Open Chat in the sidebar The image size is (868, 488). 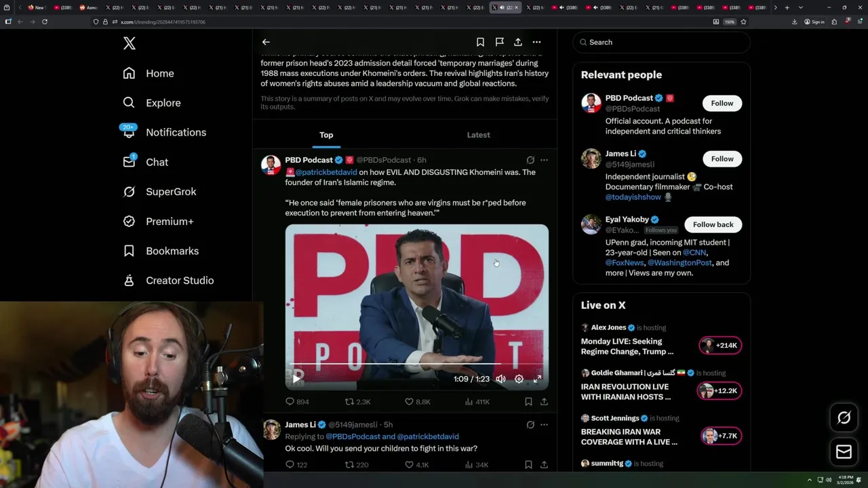[145, 162]
